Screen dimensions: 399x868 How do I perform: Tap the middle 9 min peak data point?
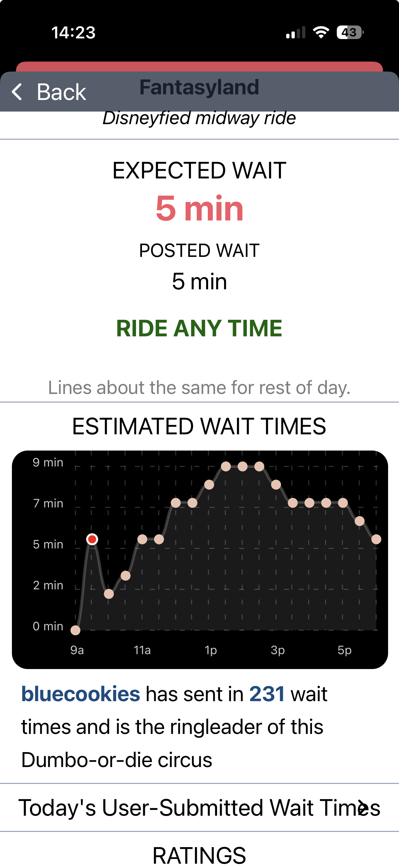[243, 466]
